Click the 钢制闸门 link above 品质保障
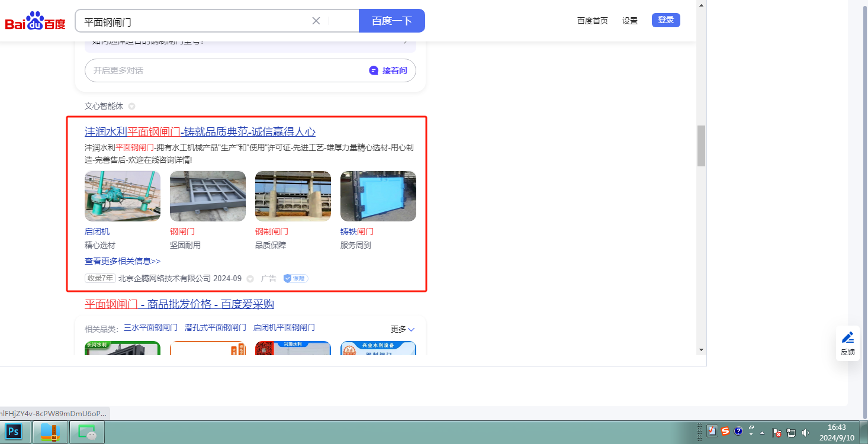Viewport: 868px width, 444px height. click(272, 231)
